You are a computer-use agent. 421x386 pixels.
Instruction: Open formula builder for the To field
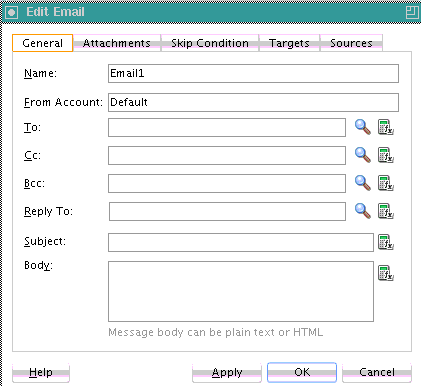click(386, 127)
